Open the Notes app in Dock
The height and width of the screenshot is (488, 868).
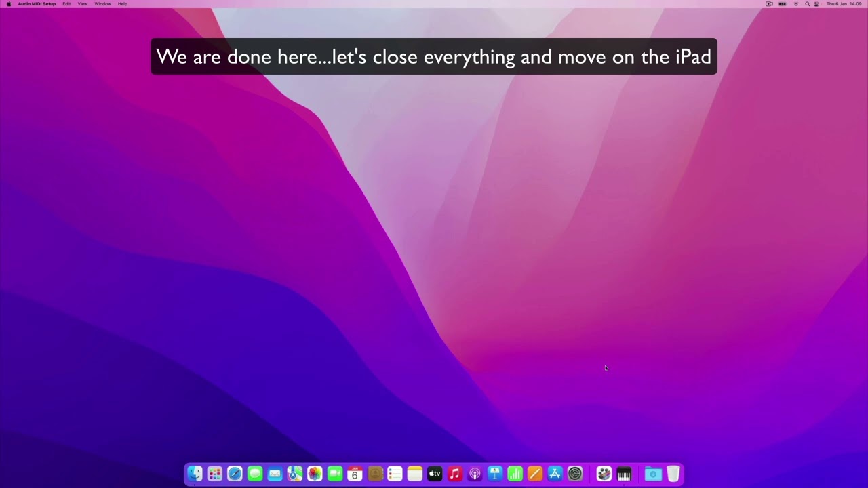click(415, 474)
